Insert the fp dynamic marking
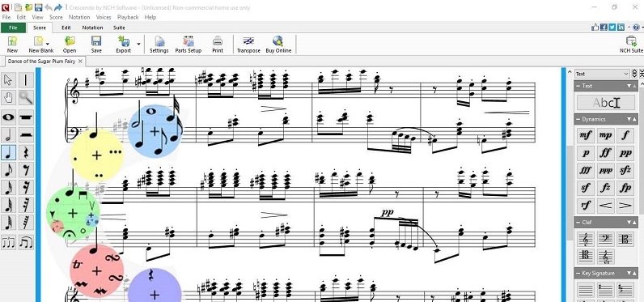644x302 pixels. pos(625,188)
